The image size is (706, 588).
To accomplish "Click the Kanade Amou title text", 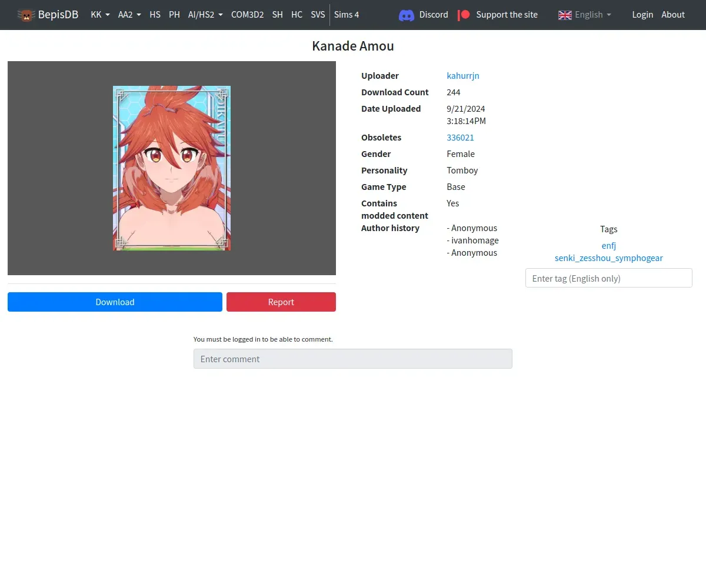I will coord(353,46).
